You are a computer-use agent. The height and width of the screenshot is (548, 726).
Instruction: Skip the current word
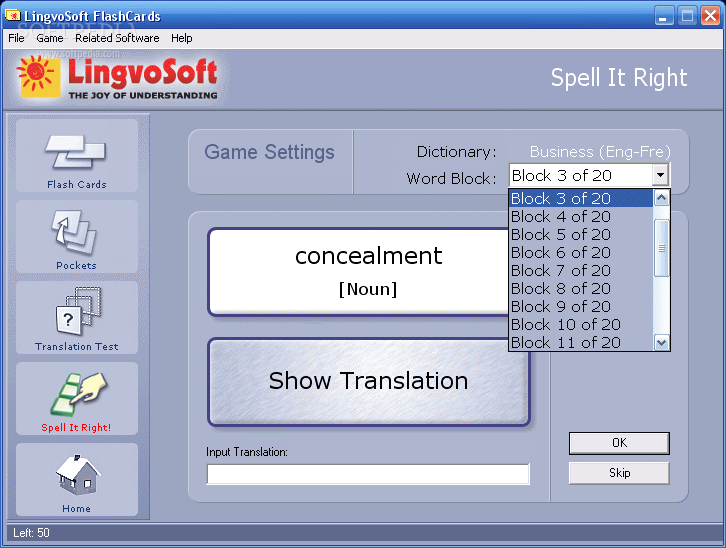pos(619,473)
